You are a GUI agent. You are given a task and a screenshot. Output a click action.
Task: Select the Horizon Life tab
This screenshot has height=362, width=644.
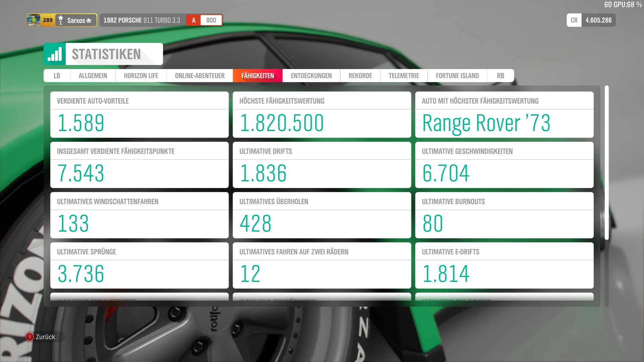click(141, 76)
